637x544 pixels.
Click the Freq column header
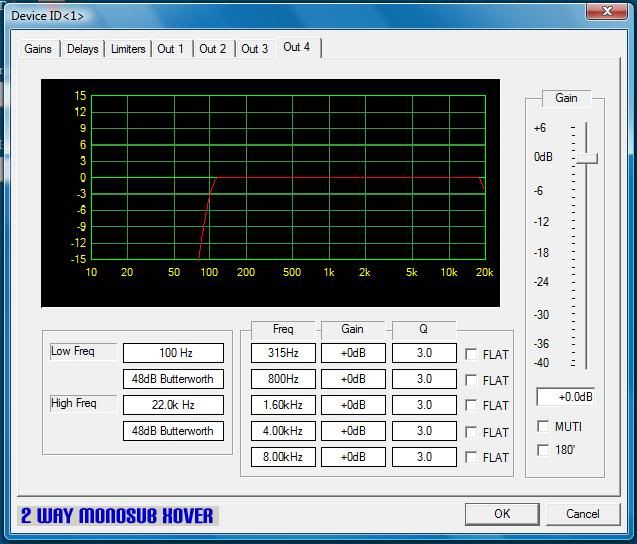pos(283,329)
